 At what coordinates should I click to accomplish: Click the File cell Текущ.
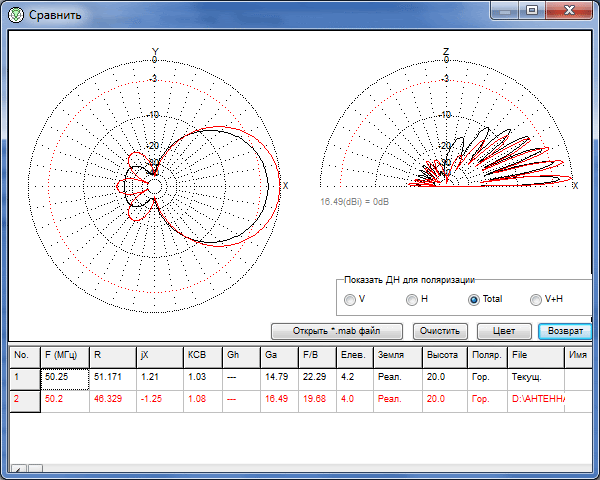(536, 379)
